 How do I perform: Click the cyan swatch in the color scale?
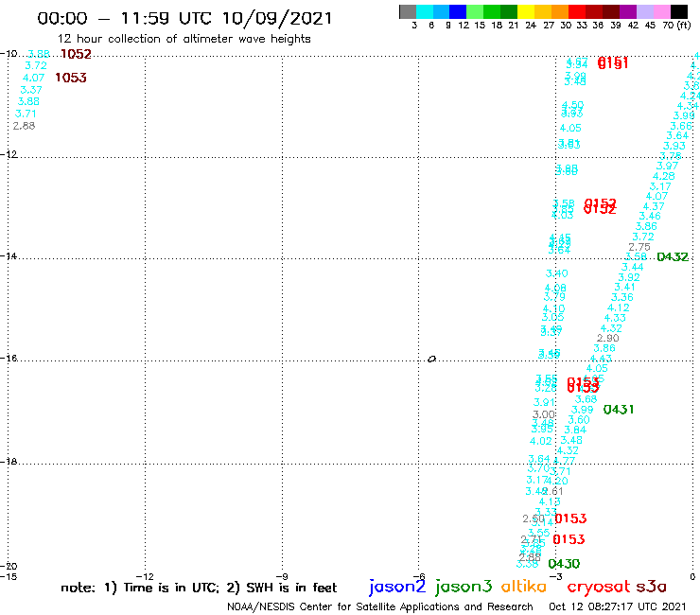(425, 11)
